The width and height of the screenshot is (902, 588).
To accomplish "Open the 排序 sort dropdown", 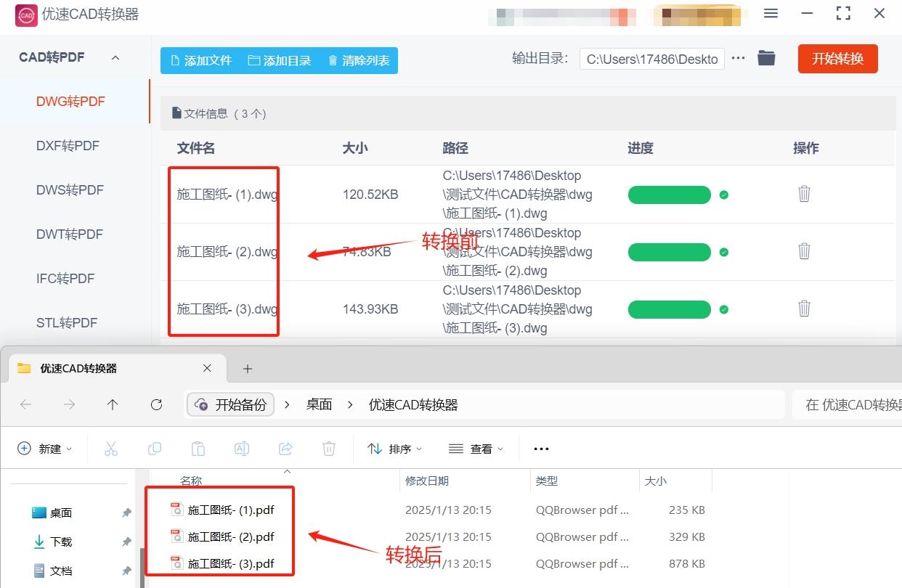I will [x=394, y=449].
